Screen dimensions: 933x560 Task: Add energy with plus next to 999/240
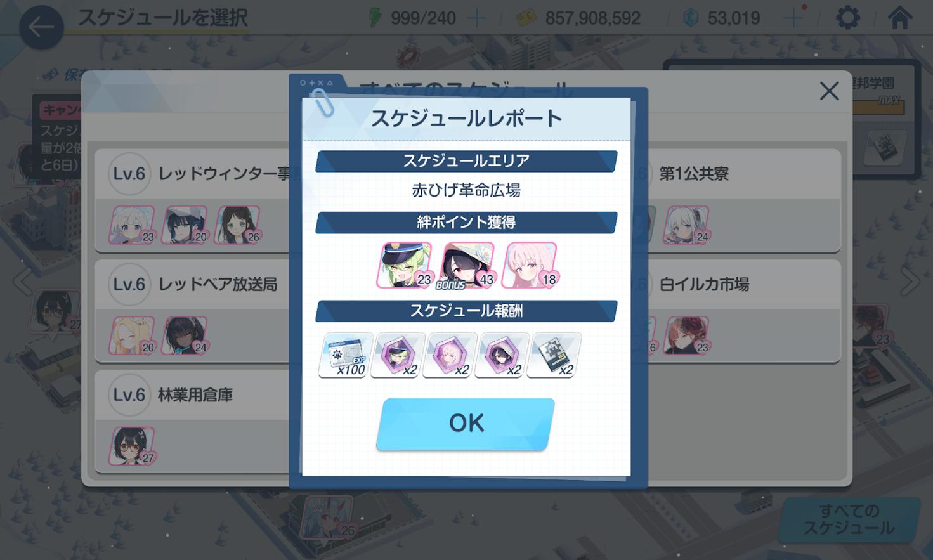click(476, 18)
